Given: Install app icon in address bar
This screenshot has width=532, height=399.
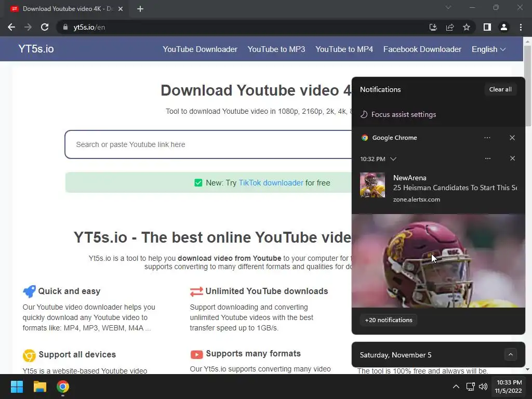Looking at the screenshot, I should 433,27.
